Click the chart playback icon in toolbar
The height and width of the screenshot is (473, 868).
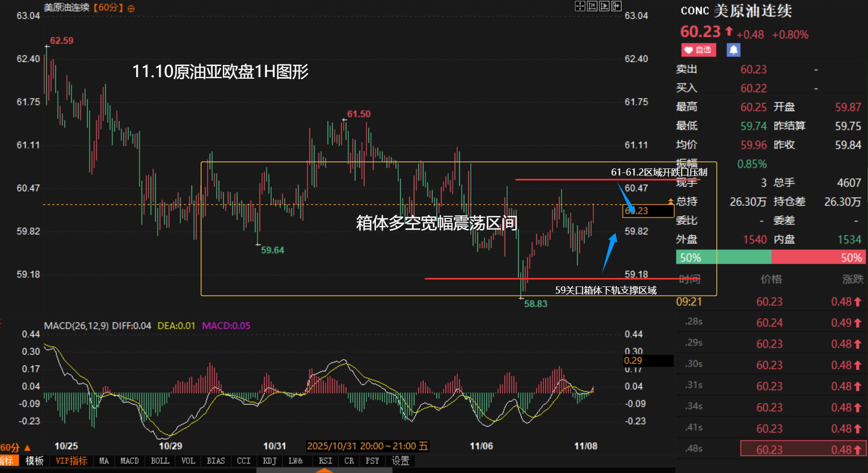click(x=604, y=6)
